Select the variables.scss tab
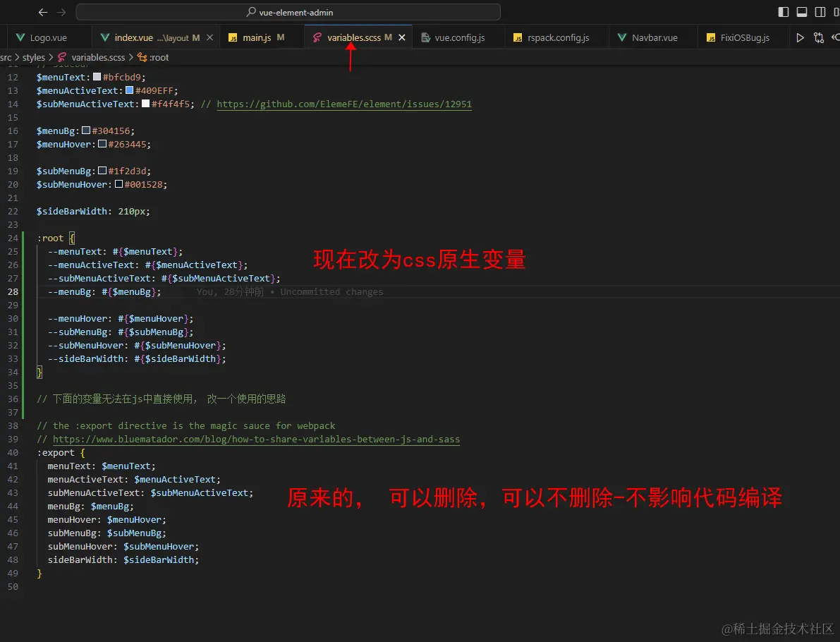Image resolution: width=840 pixels, height=642 pixels. click(x=353, y=37)
